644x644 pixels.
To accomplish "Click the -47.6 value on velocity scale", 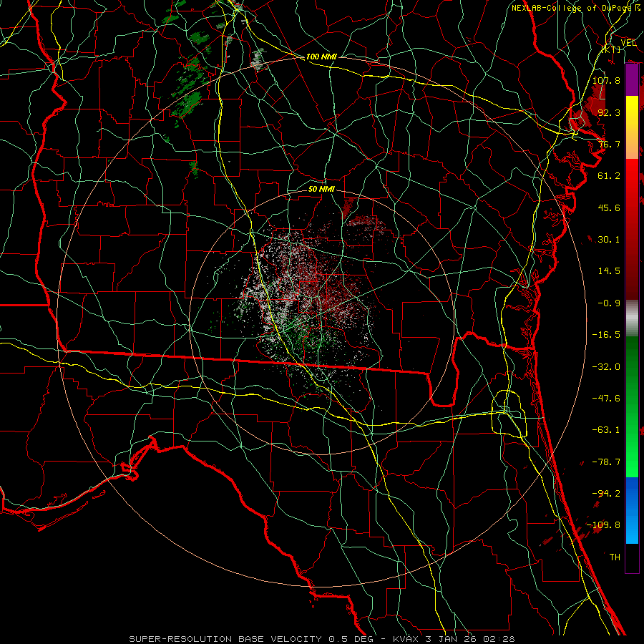I will (606, 399).
